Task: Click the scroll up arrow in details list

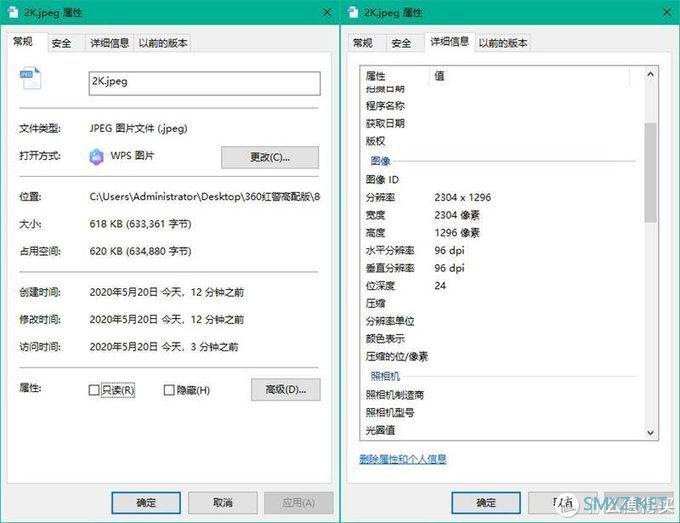Action: [650, 75]
